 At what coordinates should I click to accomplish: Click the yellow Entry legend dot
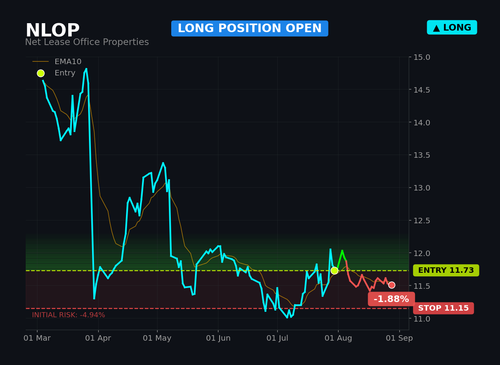41,73
